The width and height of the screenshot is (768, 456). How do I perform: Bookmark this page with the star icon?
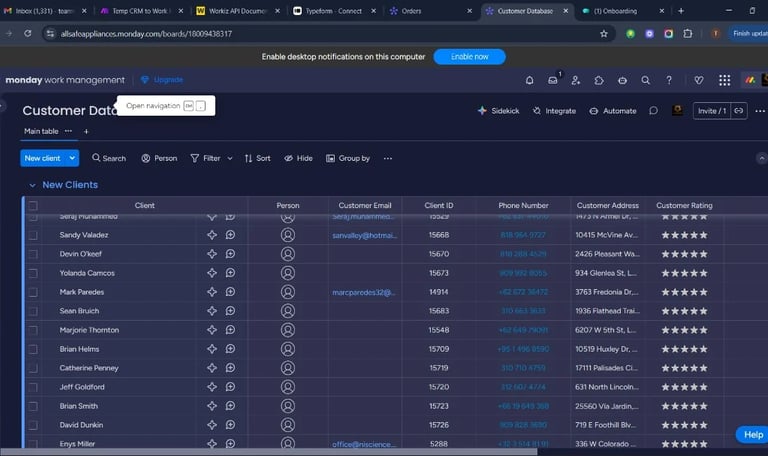[604, 33]
